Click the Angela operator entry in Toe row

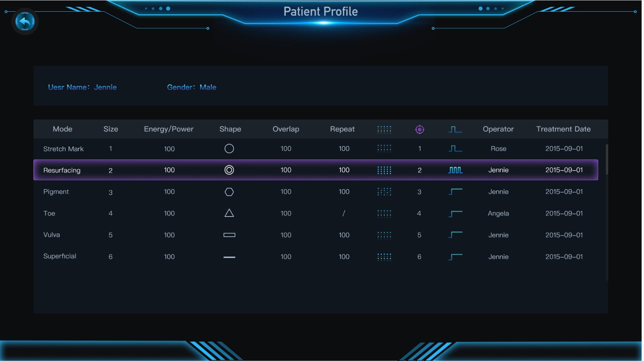498,213
